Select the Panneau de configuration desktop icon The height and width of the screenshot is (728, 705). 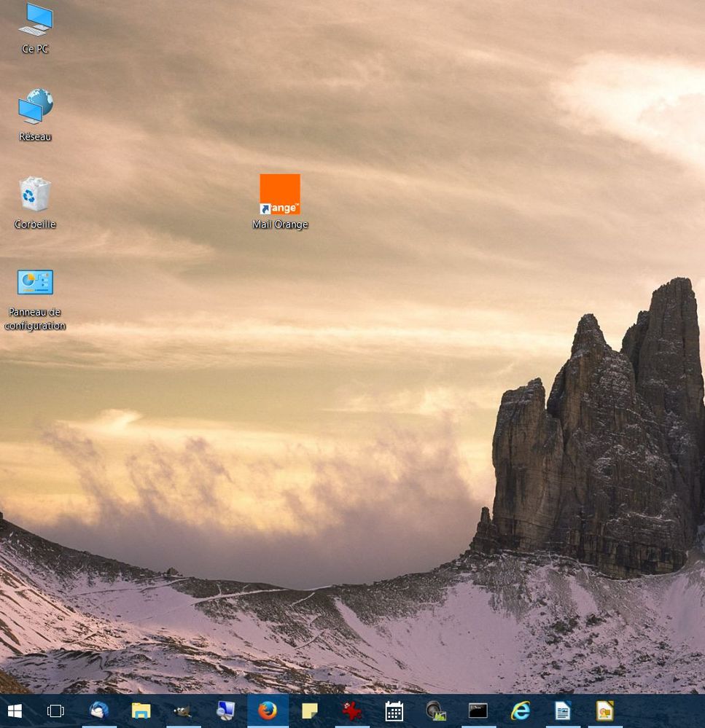point(35,283)
